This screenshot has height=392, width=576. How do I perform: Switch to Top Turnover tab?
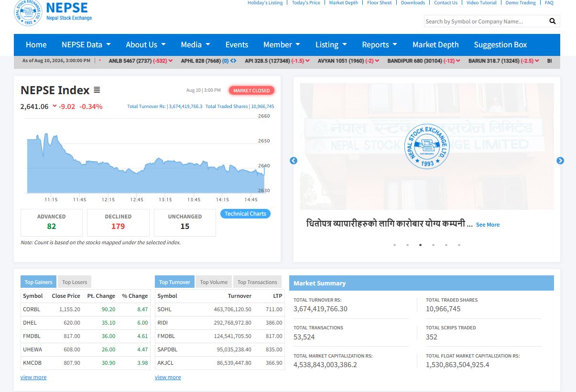pyautogui.click(x=174, y=282)
